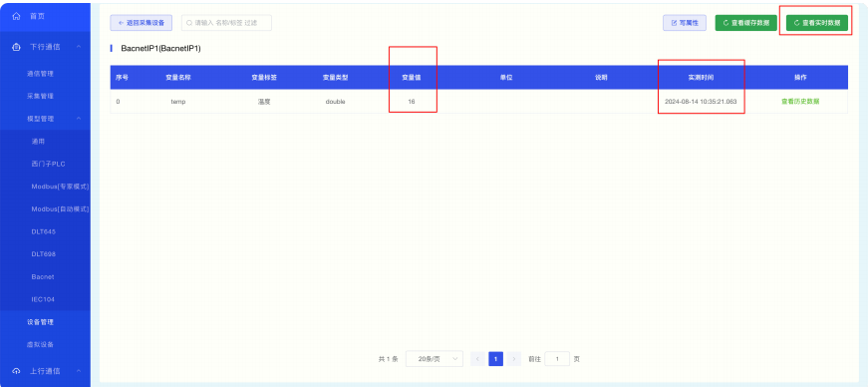Image resolution: width=868 pixels, height=387 pixels.
Task: Click the 实测时间 column header
Action: [x=701, y=78]
